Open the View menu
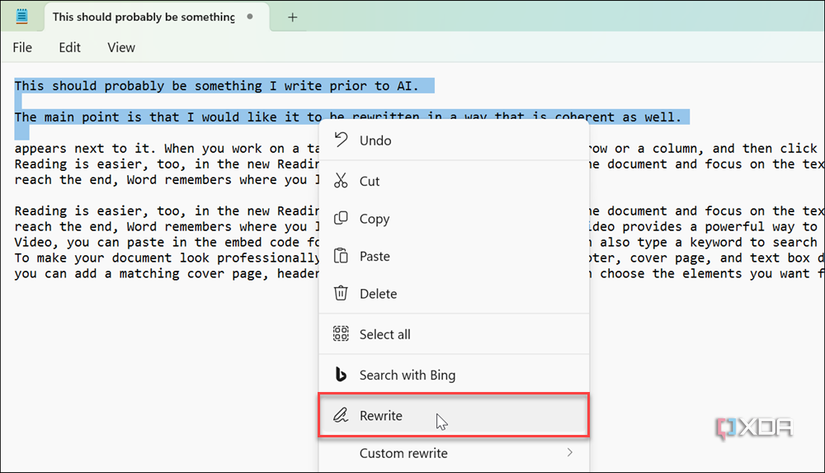 click(x=121, y=47)
